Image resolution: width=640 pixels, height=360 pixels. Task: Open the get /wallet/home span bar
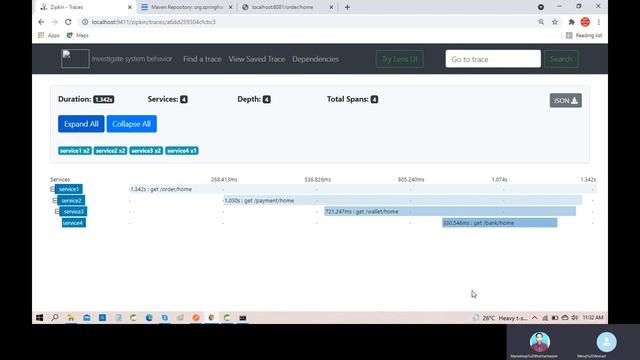pyautogui.click(x=450, y=211)
